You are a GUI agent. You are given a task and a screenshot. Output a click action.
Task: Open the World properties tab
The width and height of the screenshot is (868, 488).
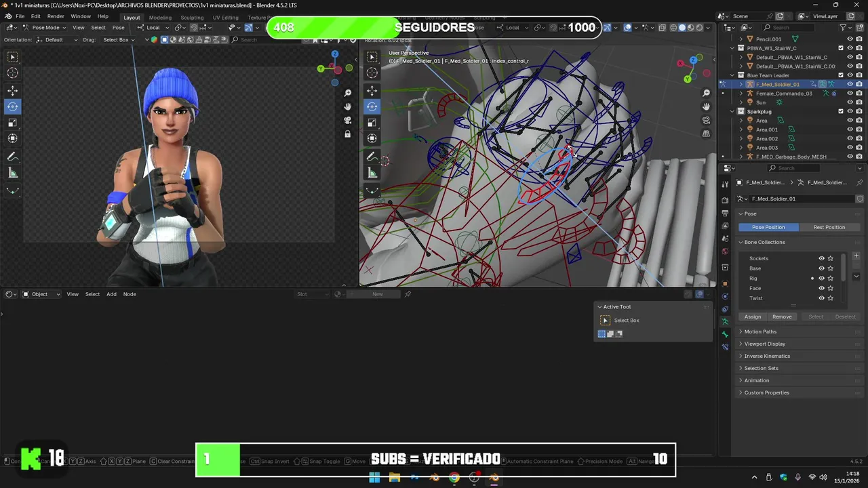click(x=725, y=251)
